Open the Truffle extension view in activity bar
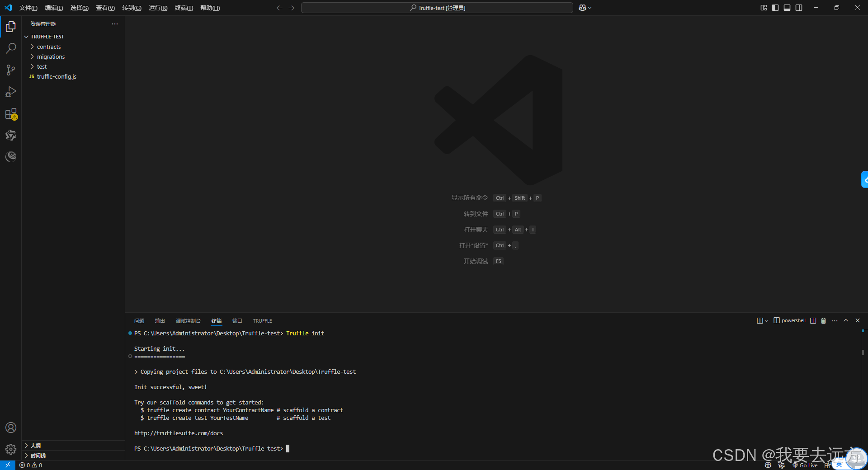The image size is (868, 470). (11, 135)
